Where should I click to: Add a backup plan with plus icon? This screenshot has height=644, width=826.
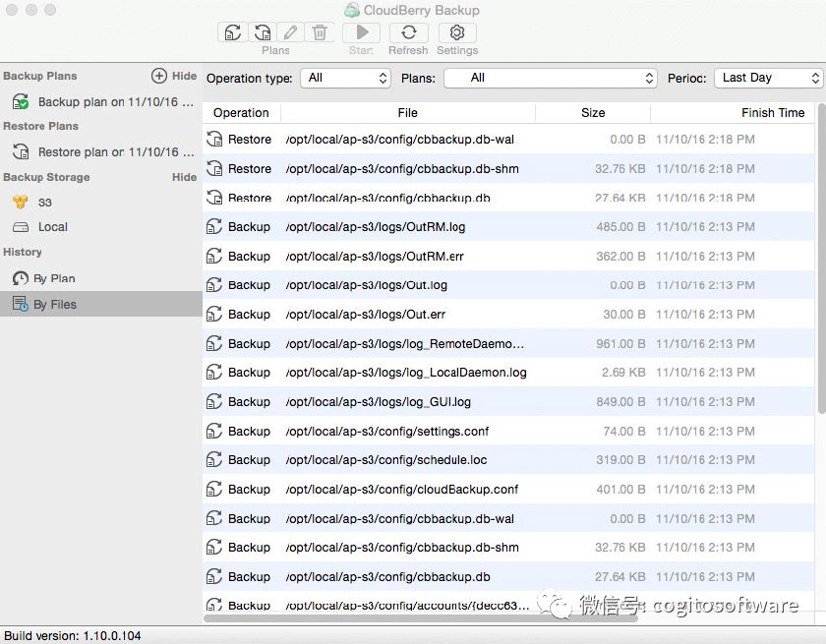click(x=159, y=76)
